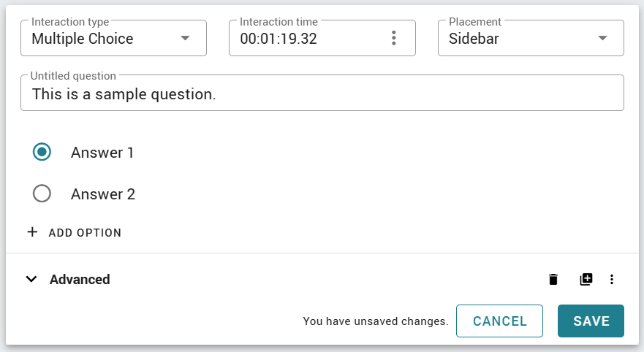The height and width of the screenshot is (352, 644).
Task: Open the interaction time three-dot menu
Action: point(393,38)
